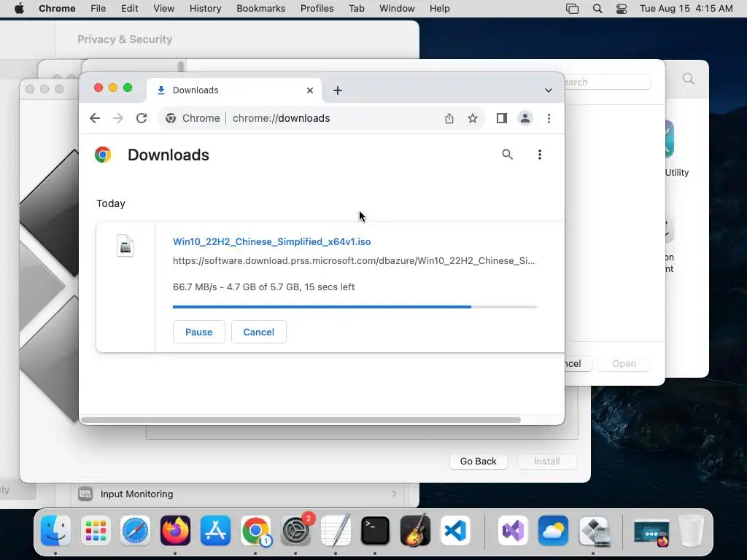The image size is (747, 560).
Task: Open the Profiles menu
Action: pos(317,9)
